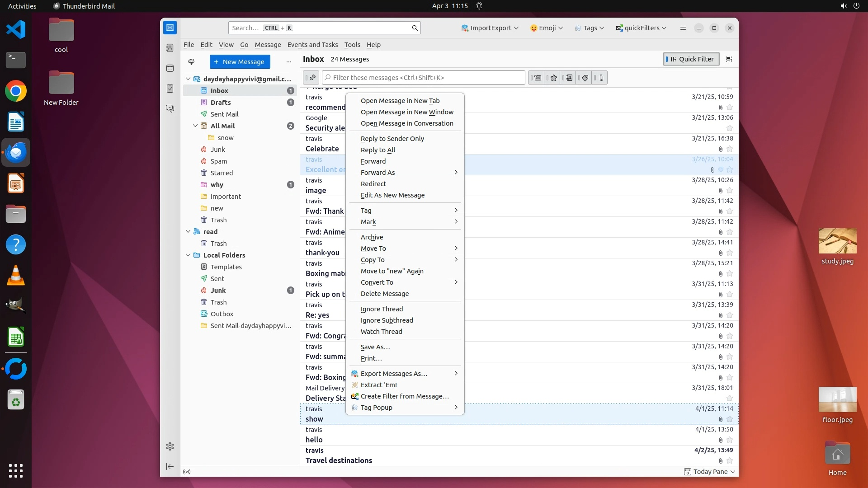This screenshot has width=868, height=488.
Task: Star the 'hello' message from travis
Action: (729, 440)
